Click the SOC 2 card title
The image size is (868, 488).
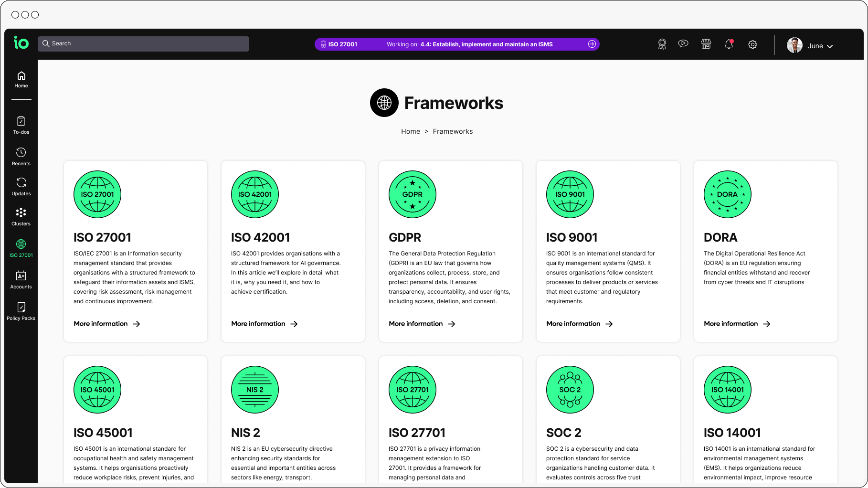click(x=564, y=433)
